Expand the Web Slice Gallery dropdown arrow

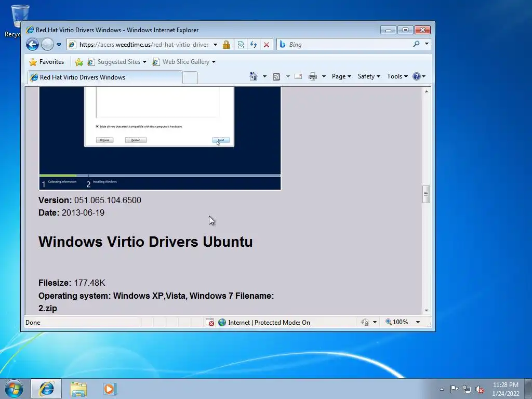pos(214,62)
